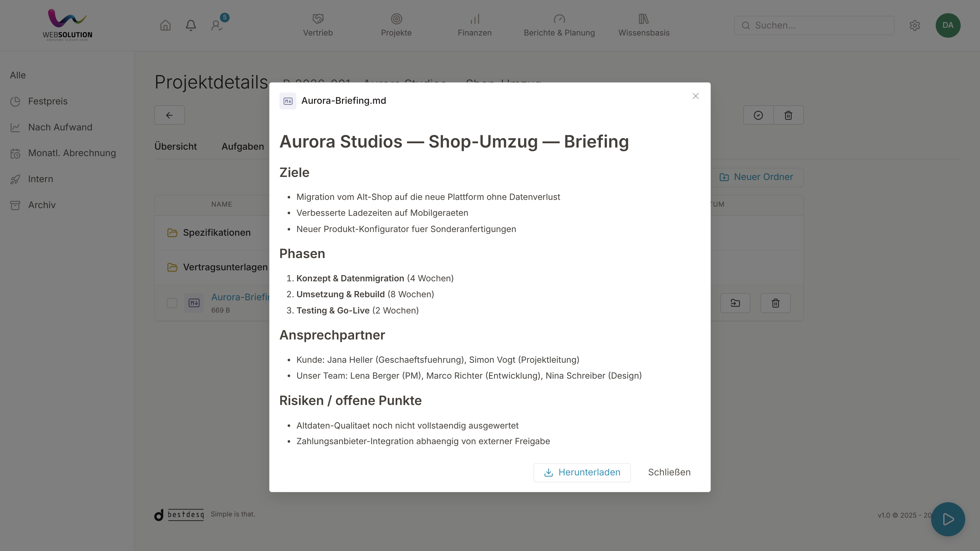Delete Aurora-Briefing file via row trash icon
Screen dimensions: 980x551
pos(775,303)
